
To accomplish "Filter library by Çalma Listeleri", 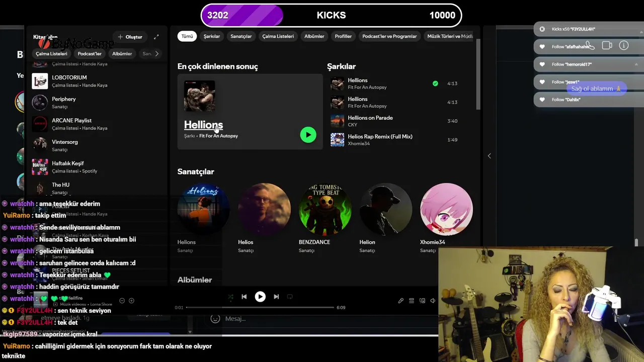I will click(x=51, y=53).
